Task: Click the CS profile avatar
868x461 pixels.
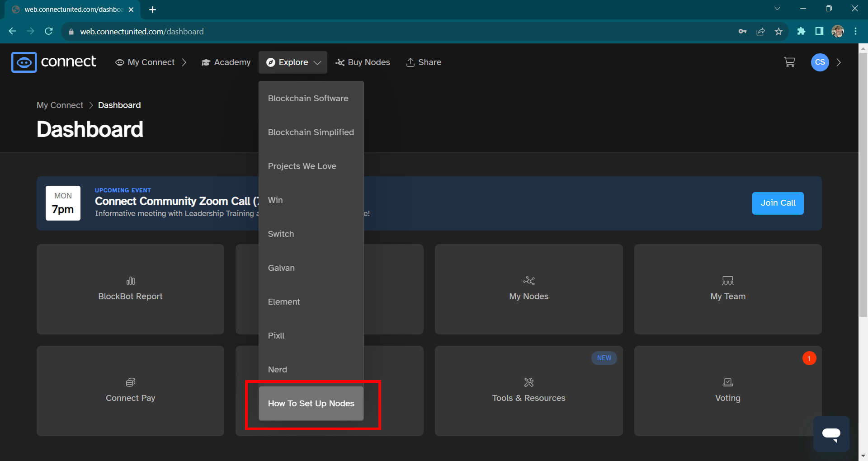Action: [x=820, y=62]
